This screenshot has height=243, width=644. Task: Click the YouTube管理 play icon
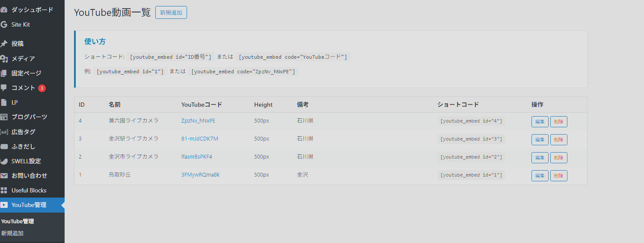4,205
